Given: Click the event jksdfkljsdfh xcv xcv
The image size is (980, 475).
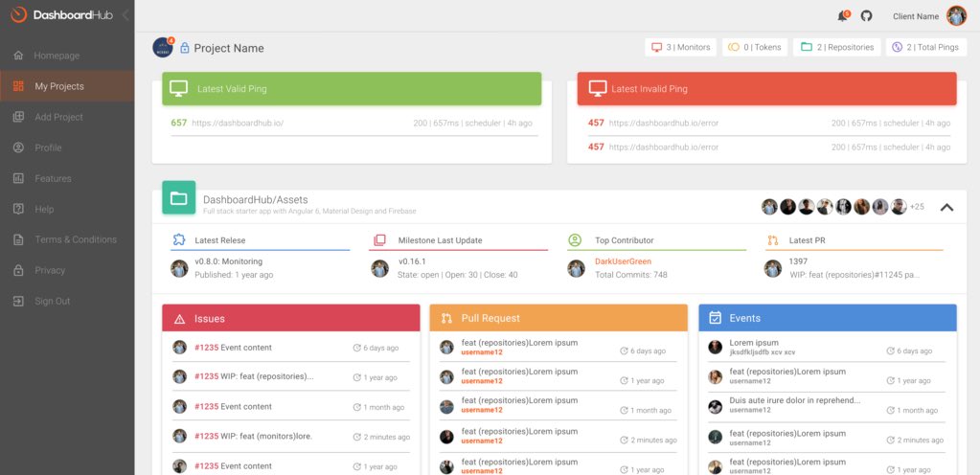Looking at the screenshot, I should click(762, 352).
